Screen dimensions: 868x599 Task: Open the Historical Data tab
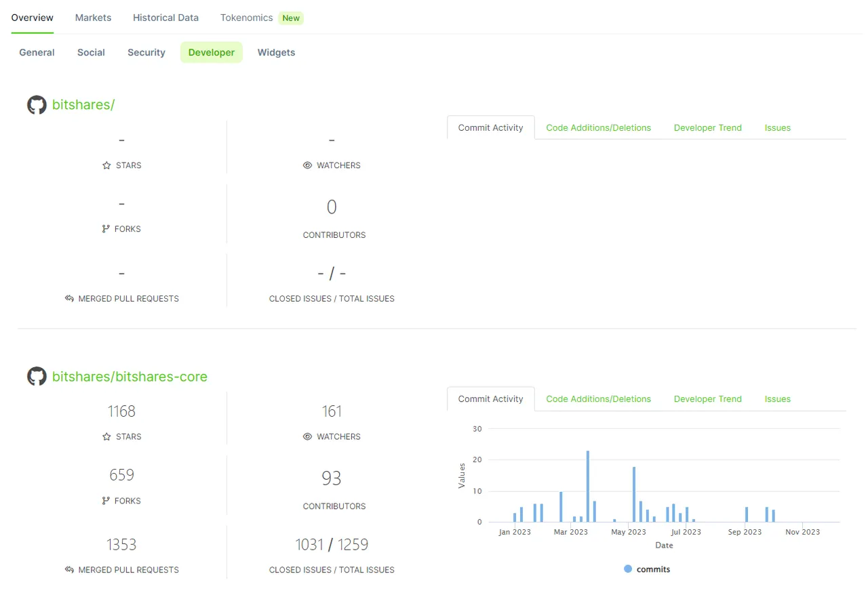click(x=165, y=18)
